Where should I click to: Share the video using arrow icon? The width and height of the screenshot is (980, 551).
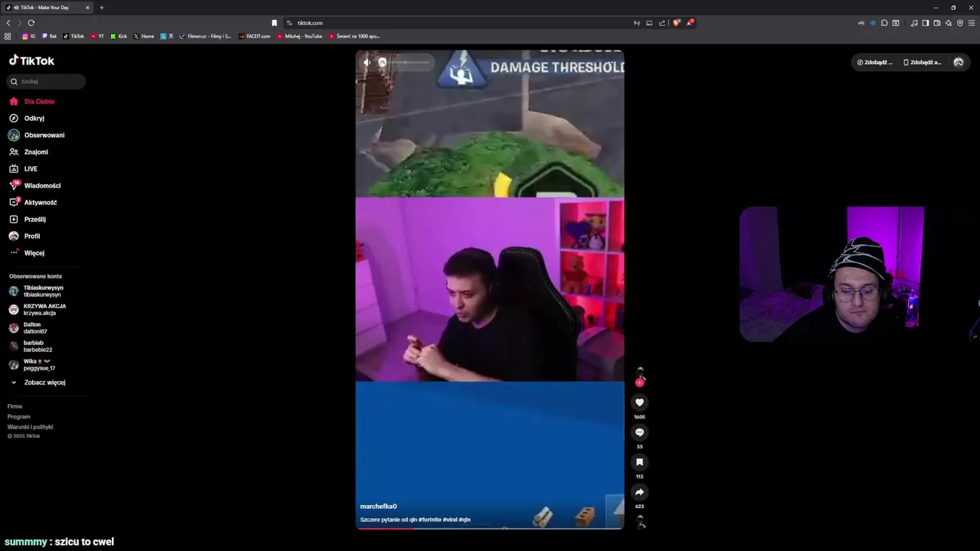(639, 491)
